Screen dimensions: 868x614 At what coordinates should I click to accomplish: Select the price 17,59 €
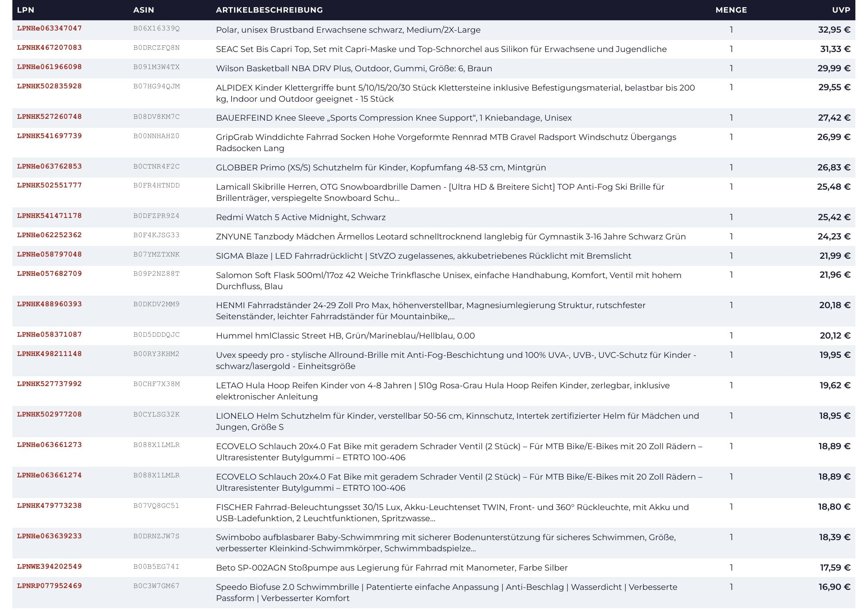coord(835,568)
